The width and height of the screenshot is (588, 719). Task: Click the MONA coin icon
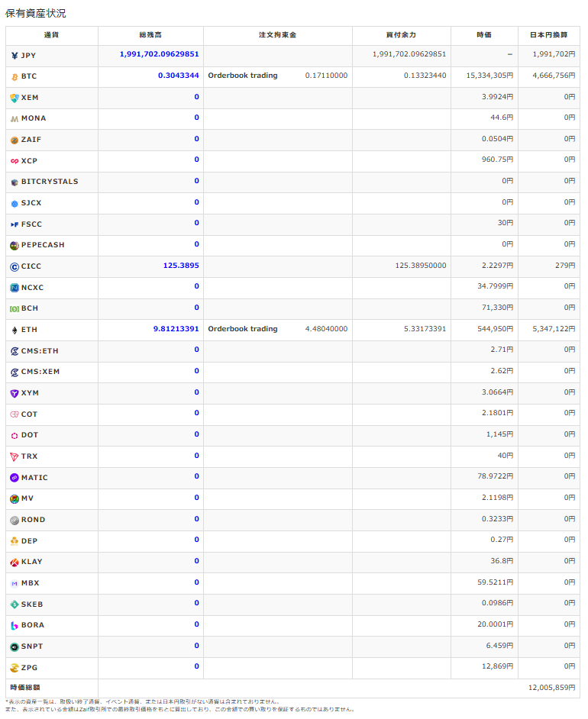click(15, 119)
